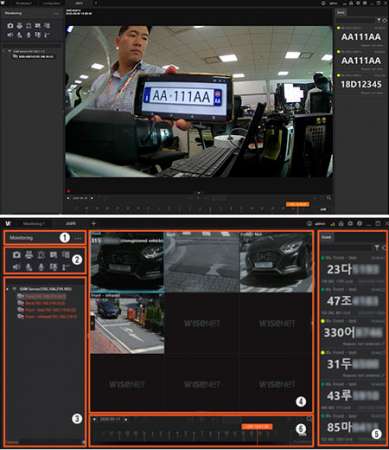This screenshot has height=450, width=389.
Task: Select the parking entrance camera tile with blue car
Action: 127,324
